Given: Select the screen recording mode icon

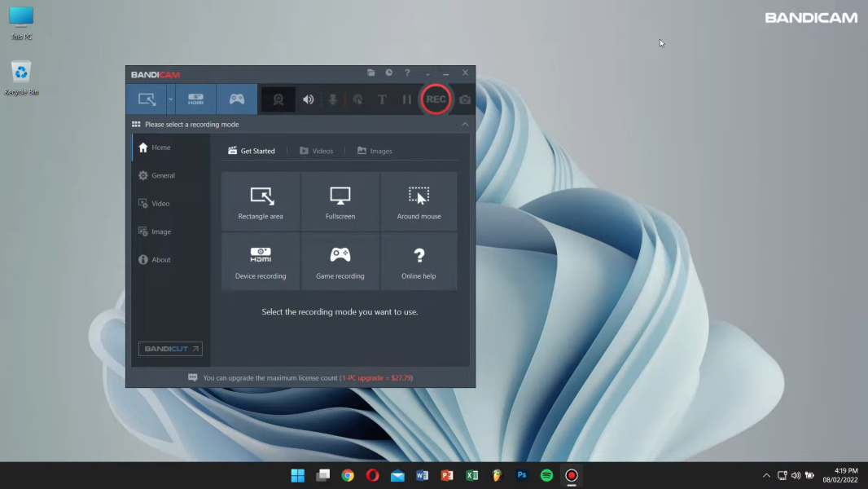Looking at the screenshot, I should (x=147, y=99).
